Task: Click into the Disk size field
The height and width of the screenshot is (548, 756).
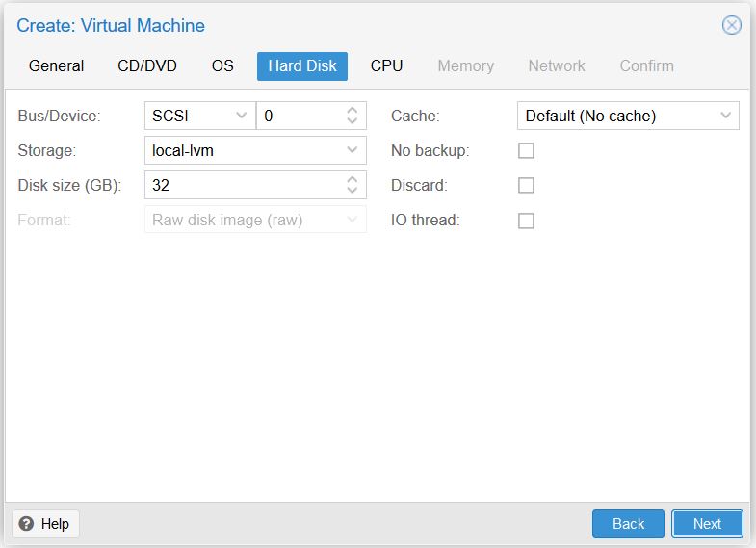Action: [245, 185]
